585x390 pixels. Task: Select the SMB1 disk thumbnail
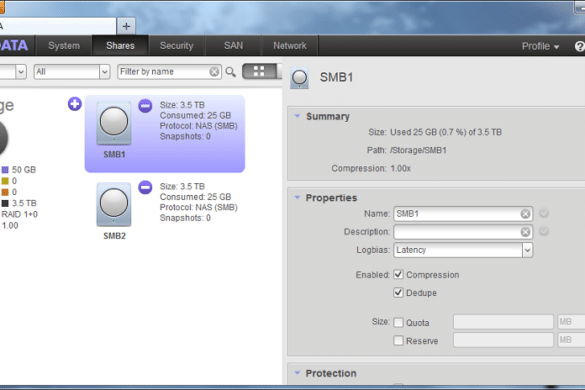[114, 122]
